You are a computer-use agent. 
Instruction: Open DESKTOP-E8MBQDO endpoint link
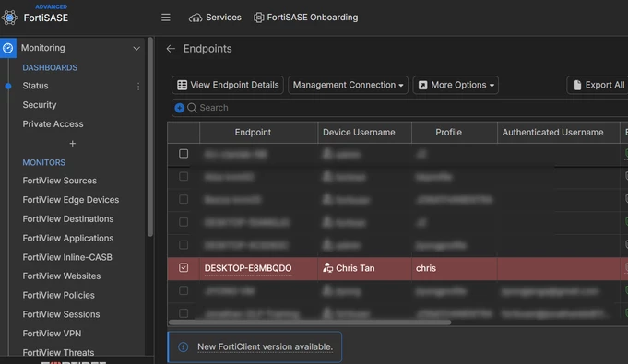[x=248, y=268]
